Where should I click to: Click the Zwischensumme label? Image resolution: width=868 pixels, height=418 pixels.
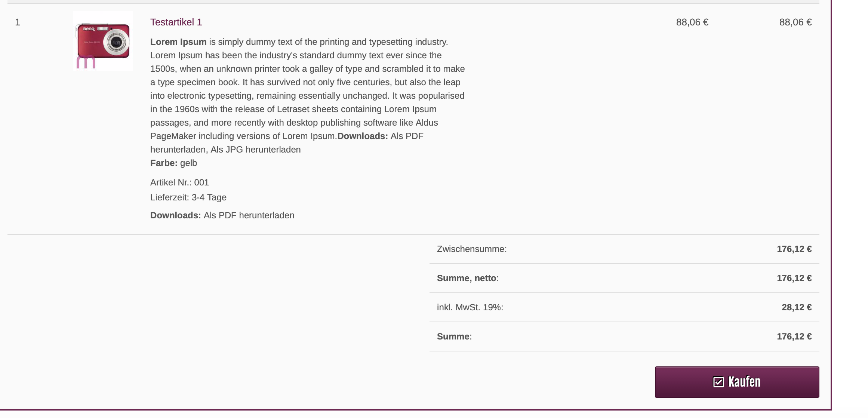tap(472, 249)
